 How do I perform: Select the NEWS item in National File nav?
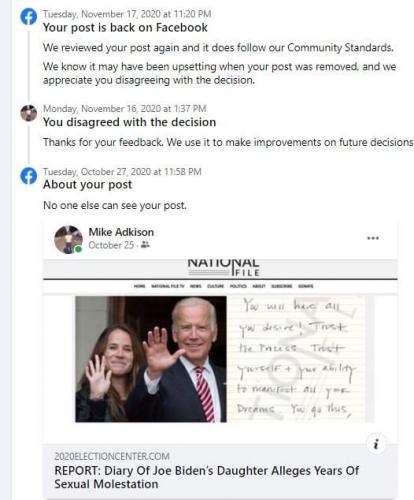[196, 286]
